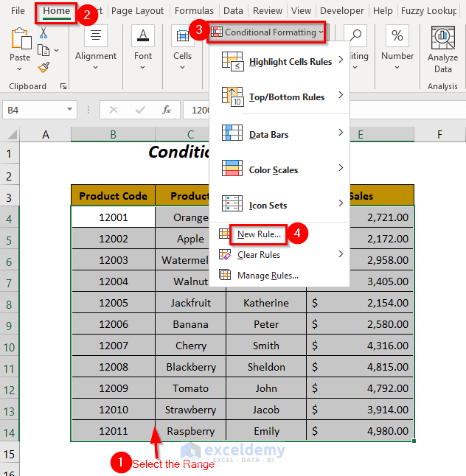The image size is (466, 476).
Task: Open the Font group icon
Action: point(143,36)
